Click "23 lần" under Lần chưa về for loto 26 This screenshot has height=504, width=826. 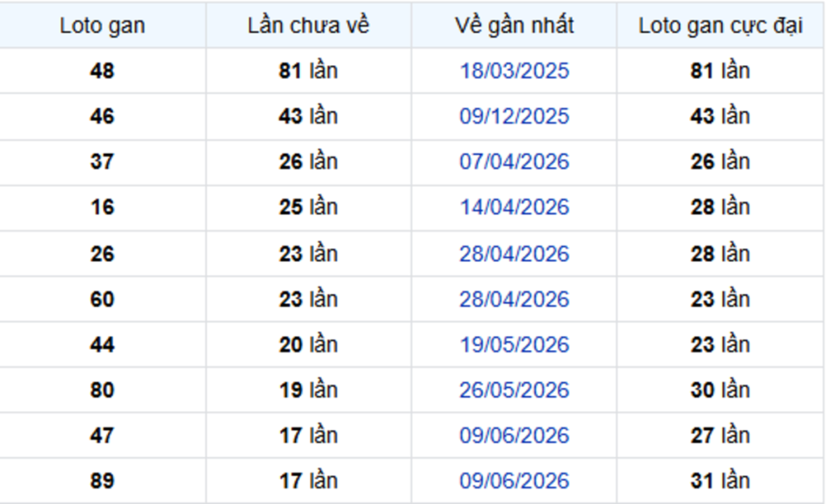point(308,254)
